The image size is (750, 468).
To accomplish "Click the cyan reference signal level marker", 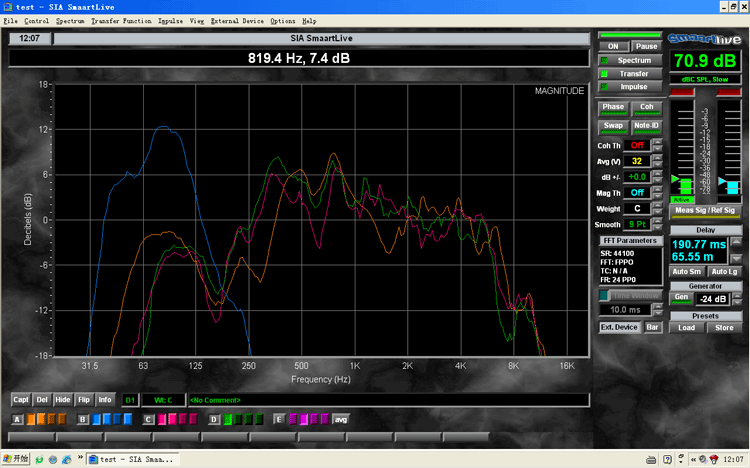I will point(722,181).
